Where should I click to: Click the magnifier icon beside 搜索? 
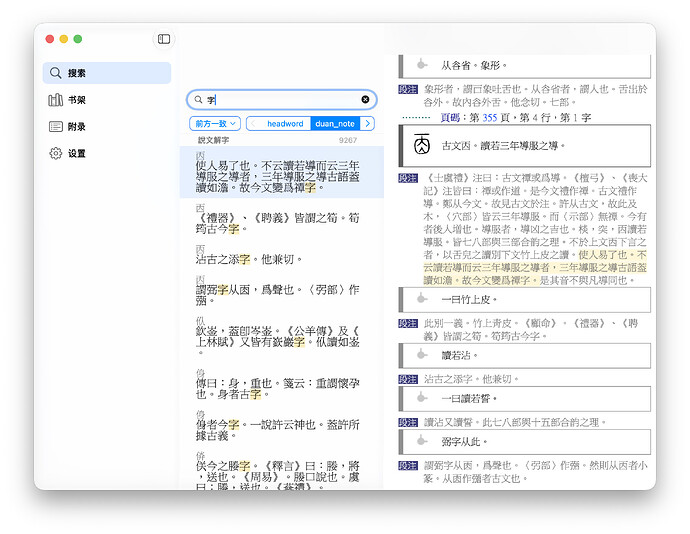[x=55, y=73]
